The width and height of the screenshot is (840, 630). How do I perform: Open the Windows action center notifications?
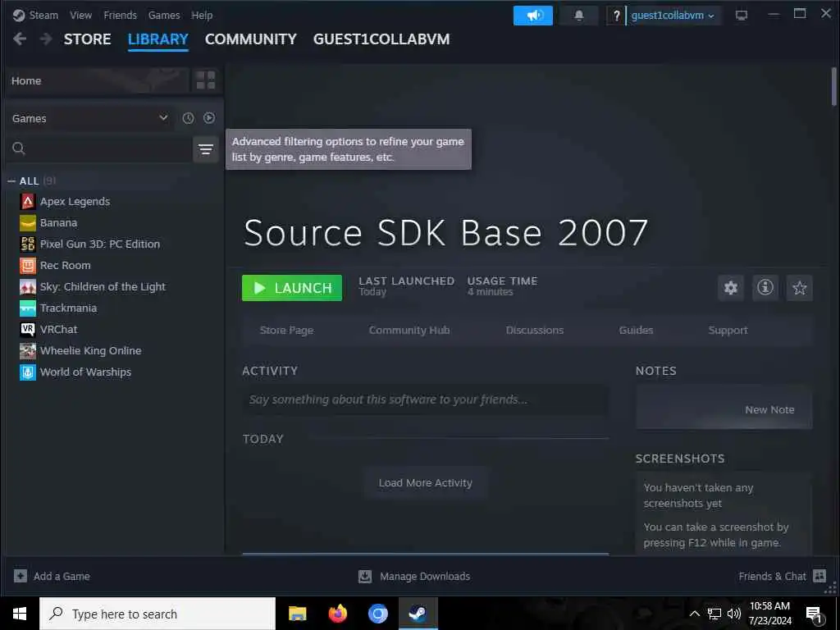point(815,614)
